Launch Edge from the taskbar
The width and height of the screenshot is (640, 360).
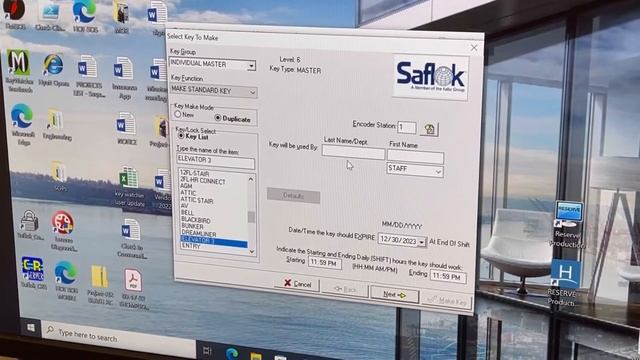pos(232,353)
